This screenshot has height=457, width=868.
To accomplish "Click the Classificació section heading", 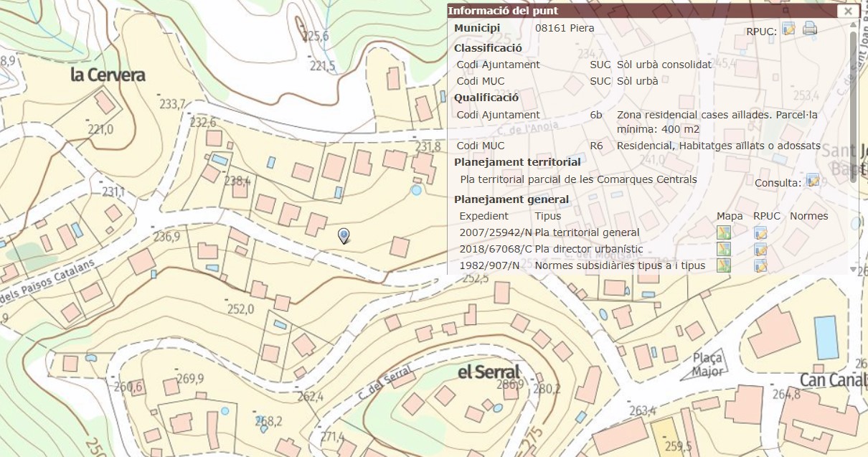I will point(488,48).
